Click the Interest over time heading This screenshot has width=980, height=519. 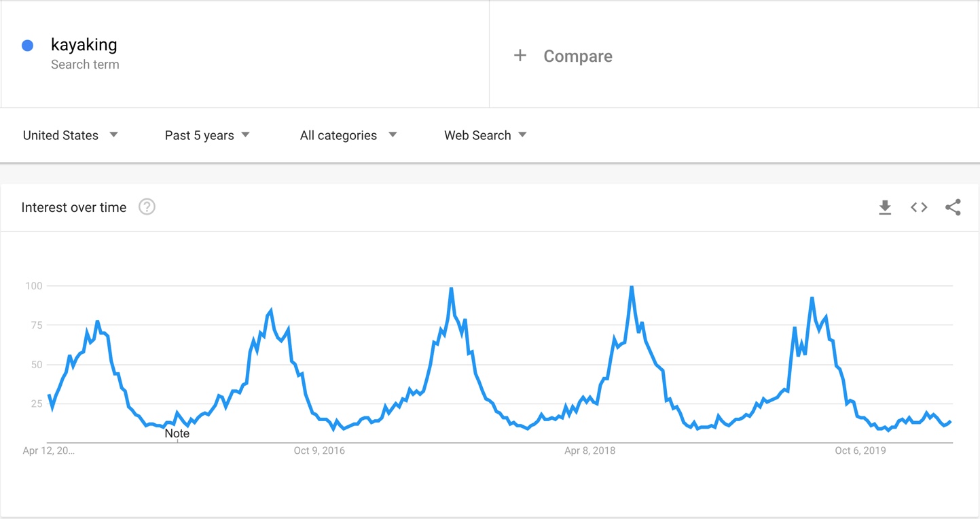click(74, 208)
